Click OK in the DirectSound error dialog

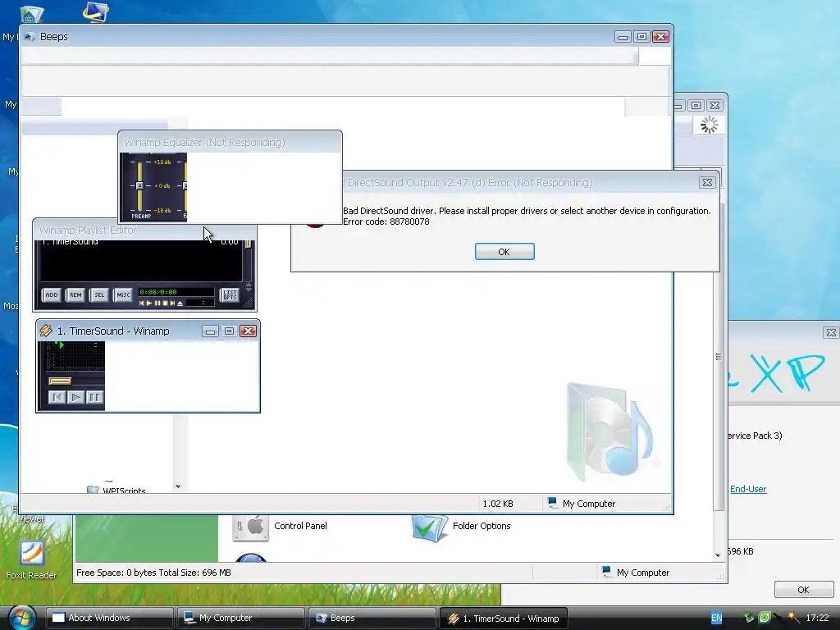pyautogui.click(x=504, y=252)
